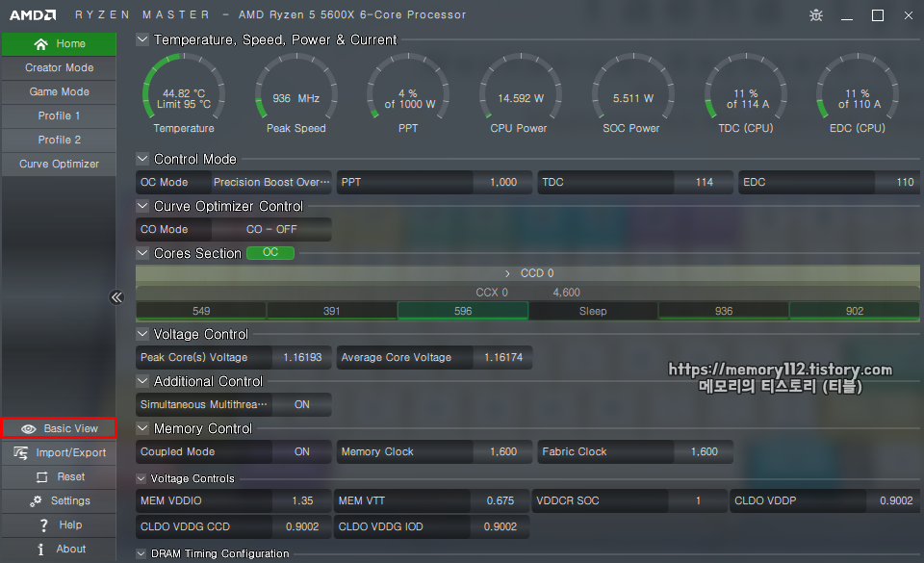This screenshot has height=563, width=924.
Task: Click EDC value 110 field
Action: (897, 183)
